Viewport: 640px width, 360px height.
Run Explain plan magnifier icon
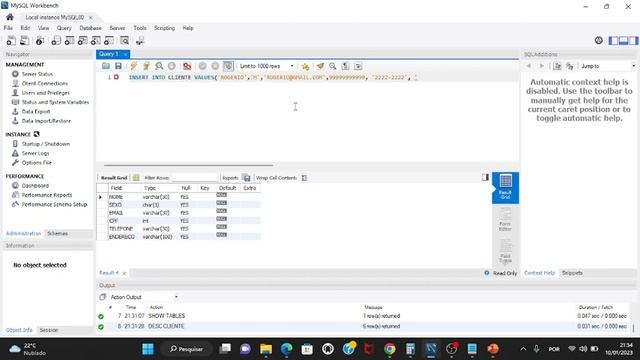click(159, 66)
